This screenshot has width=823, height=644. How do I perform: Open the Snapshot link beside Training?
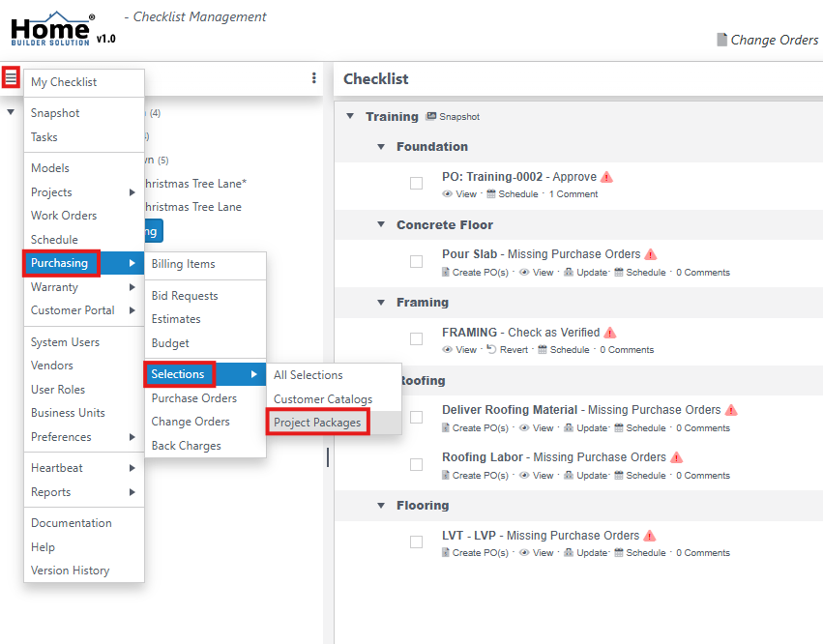click(459, 116)
